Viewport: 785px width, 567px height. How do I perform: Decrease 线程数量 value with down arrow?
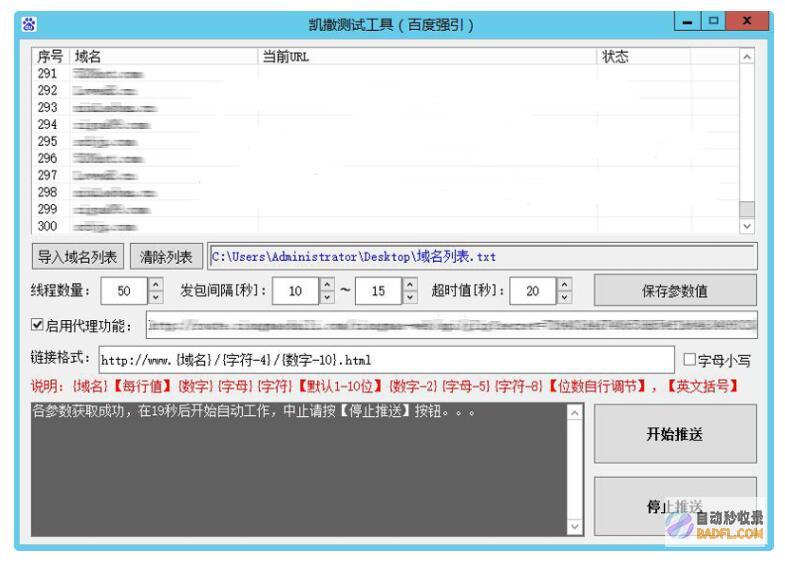point(156,297)
